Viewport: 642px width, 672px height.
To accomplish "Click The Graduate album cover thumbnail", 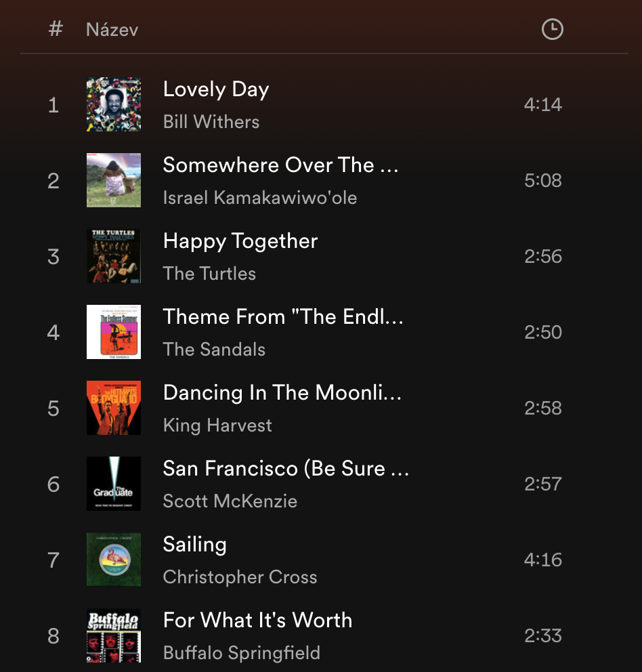I will tap(114, 484).
